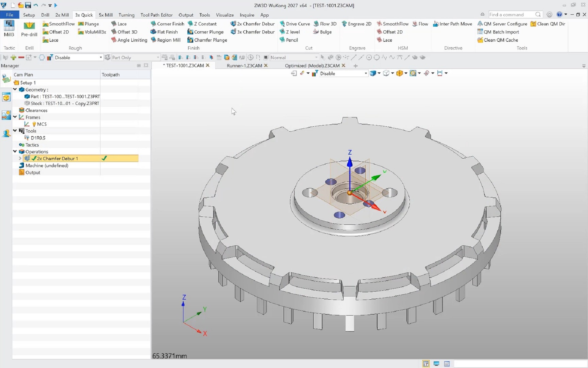The width and height of the screenshot is (588, 368).
Task: Open the Help icon in title bar
Action: (559, 14)
